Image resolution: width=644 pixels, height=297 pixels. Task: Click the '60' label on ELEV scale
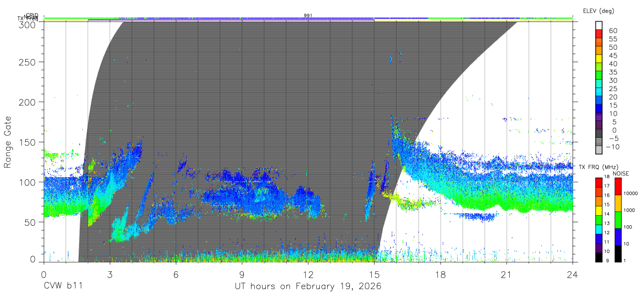613,31
